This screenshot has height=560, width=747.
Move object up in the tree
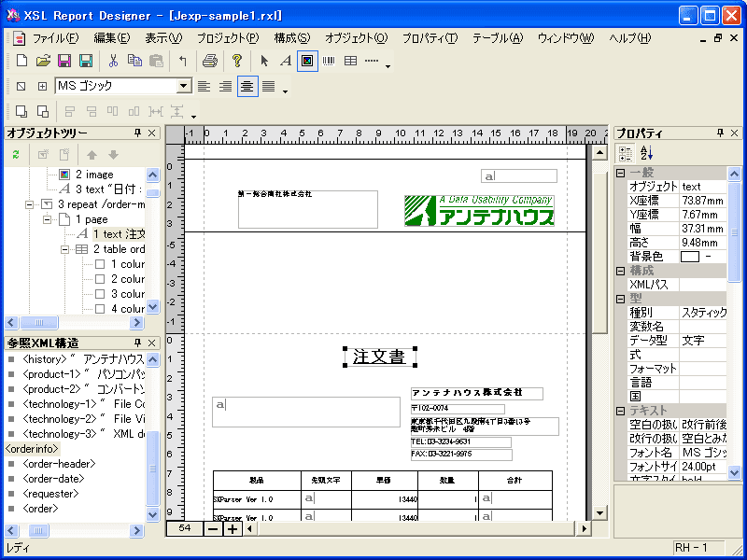point(92,155)
